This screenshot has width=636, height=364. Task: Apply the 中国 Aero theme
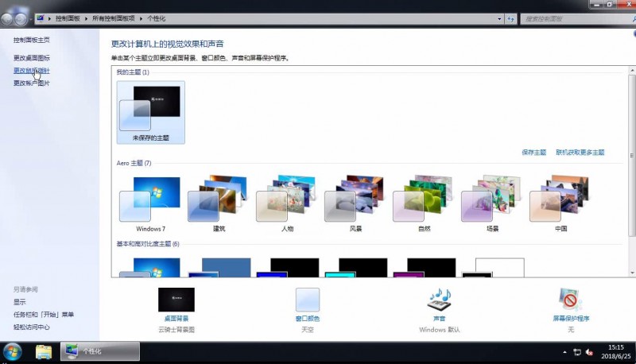(561, 204)
